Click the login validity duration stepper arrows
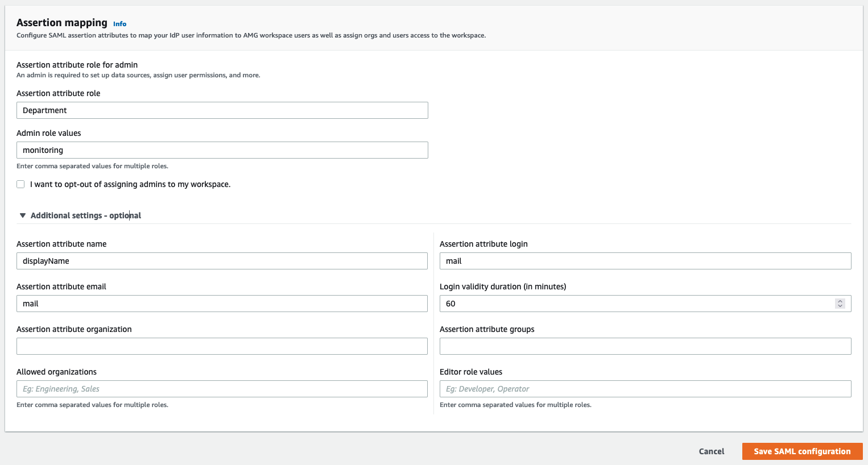Image resolution: width=868 pixels, height=465 pixels. (840, 304)
